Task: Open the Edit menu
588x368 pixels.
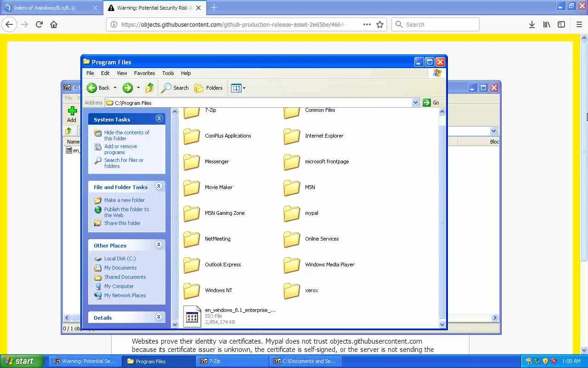Action: 105,73
